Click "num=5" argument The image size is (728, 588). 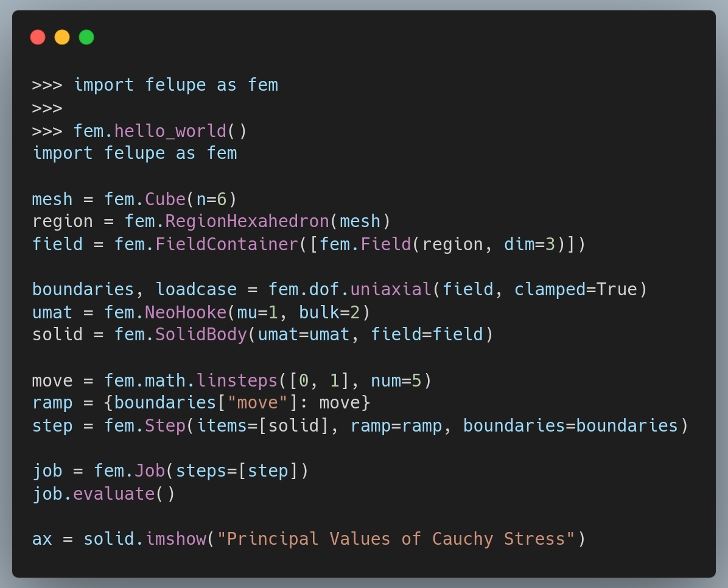coord(396,381)
